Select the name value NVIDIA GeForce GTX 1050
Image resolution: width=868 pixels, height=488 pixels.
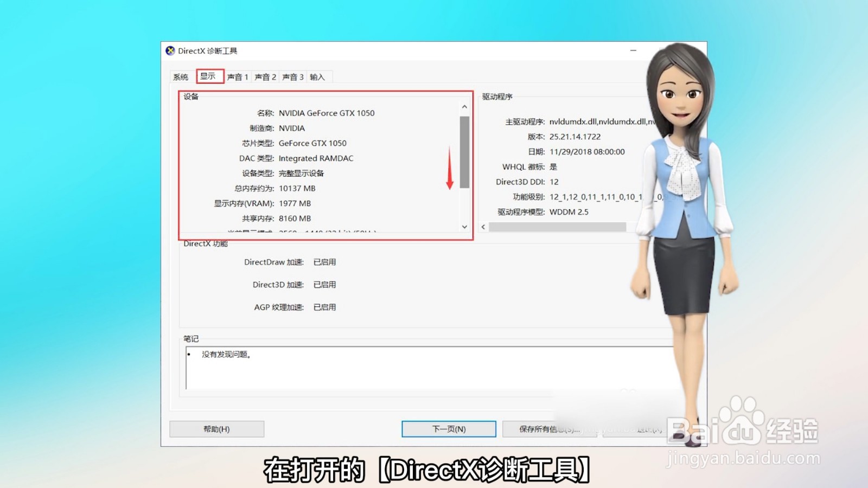click(327, 113)
